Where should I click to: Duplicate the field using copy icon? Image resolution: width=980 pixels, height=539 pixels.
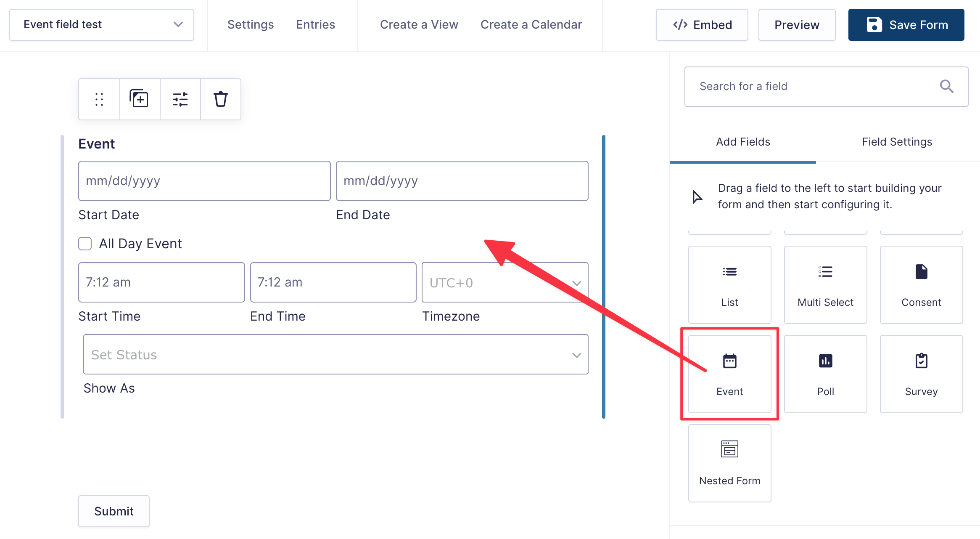[140, 99]
